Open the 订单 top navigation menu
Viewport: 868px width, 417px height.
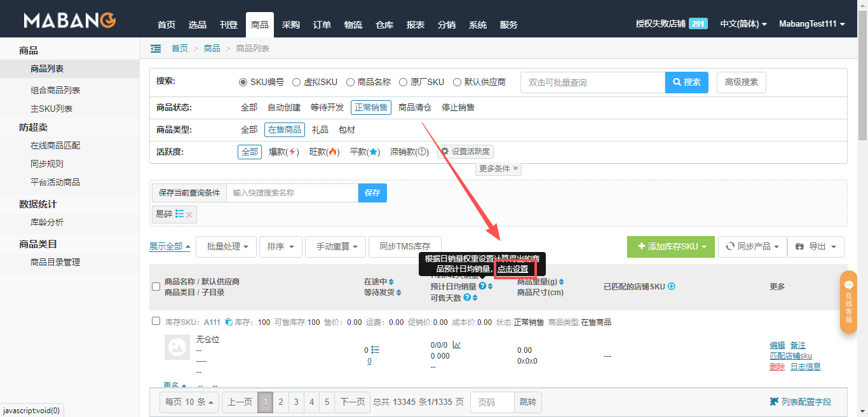click(322, 25)
